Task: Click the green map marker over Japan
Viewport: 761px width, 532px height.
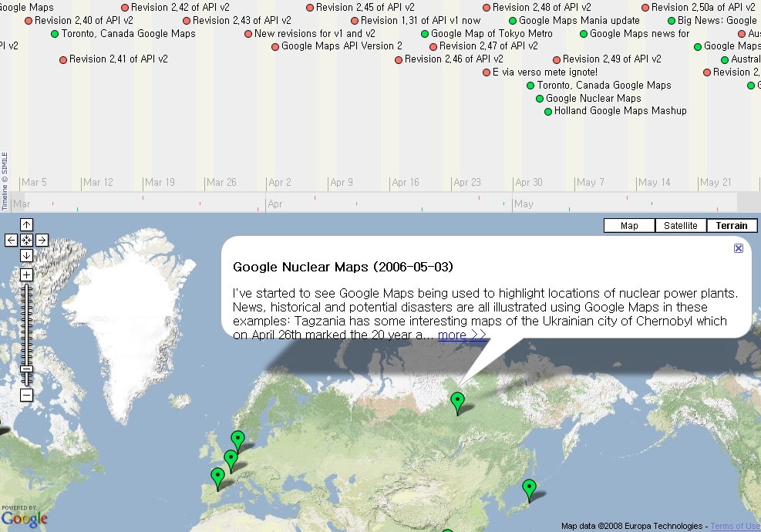Action: pyautogui.click(x=529, y=490)
